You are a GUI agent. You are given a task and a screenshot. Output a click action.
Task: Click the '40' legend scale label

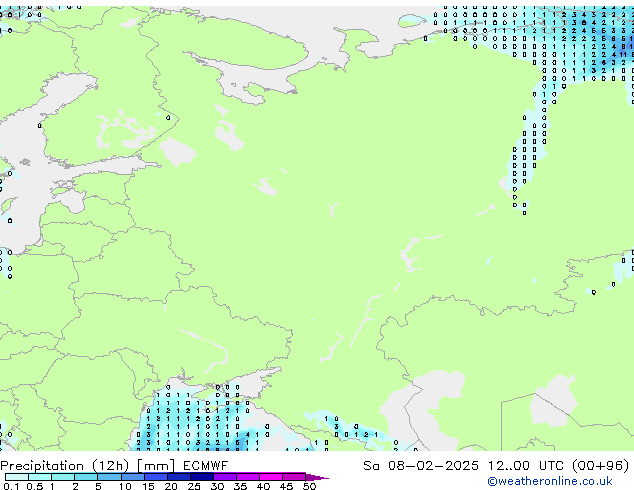[263, 486]
